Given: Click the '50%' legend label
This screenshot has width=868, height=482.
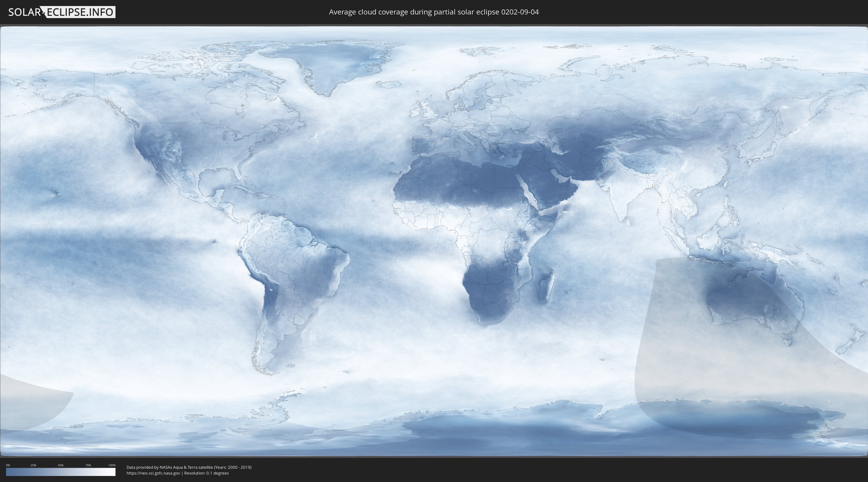Looking at the screenshot, I should [61, 465].
